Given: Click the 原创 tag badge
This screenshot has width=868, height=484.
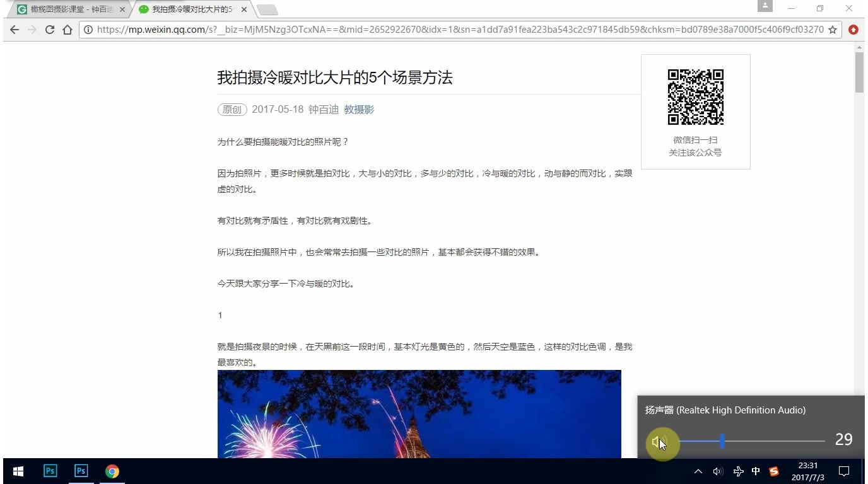Looking at the screenshot, I should [x=232, y=110].
